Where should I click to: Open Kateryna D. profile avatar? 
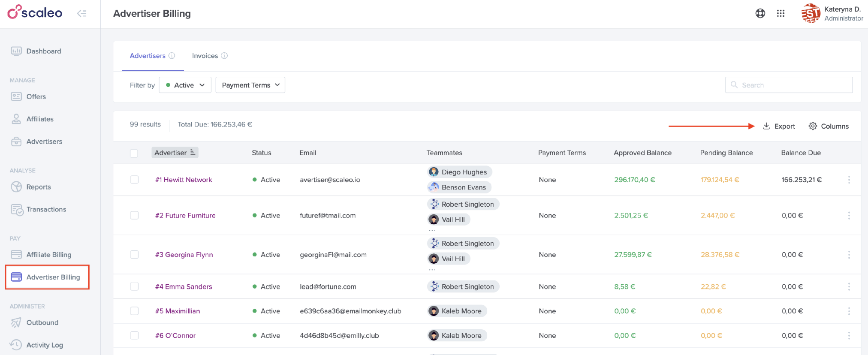pyautogui.click(x=810, y=13)
